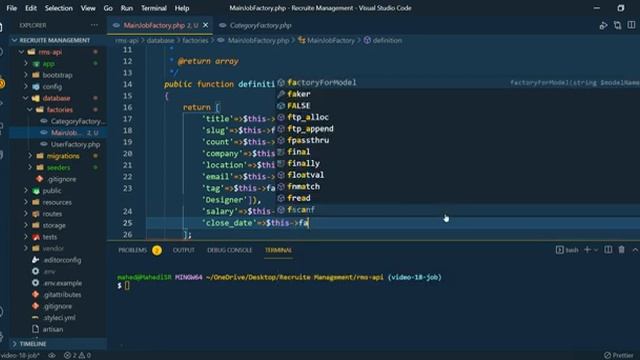Screen dimensions: 640x360
Task: Open Explorer more actions ellipsis
Action: [x=94, y=25]
